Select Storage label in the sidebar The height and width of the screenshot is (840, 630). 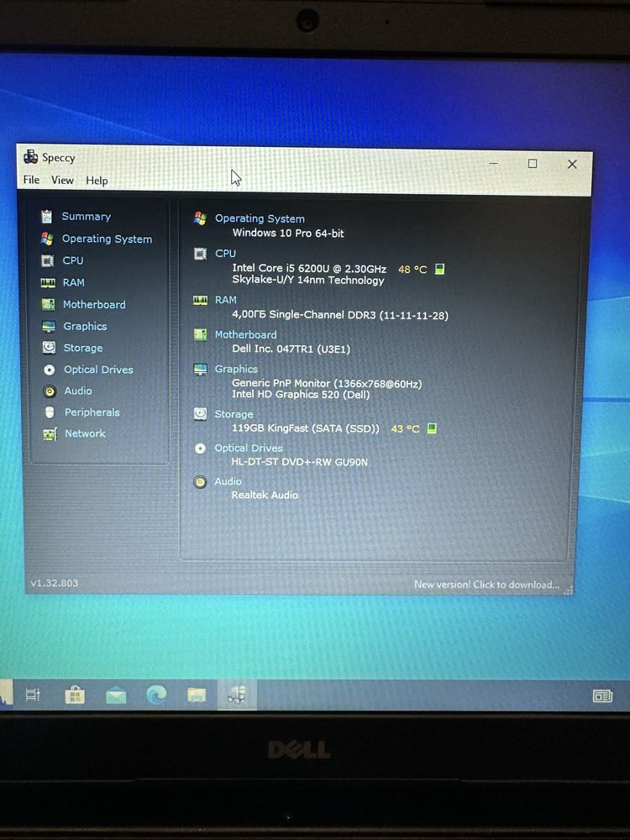pyautogui.click(x=83, y=348)
